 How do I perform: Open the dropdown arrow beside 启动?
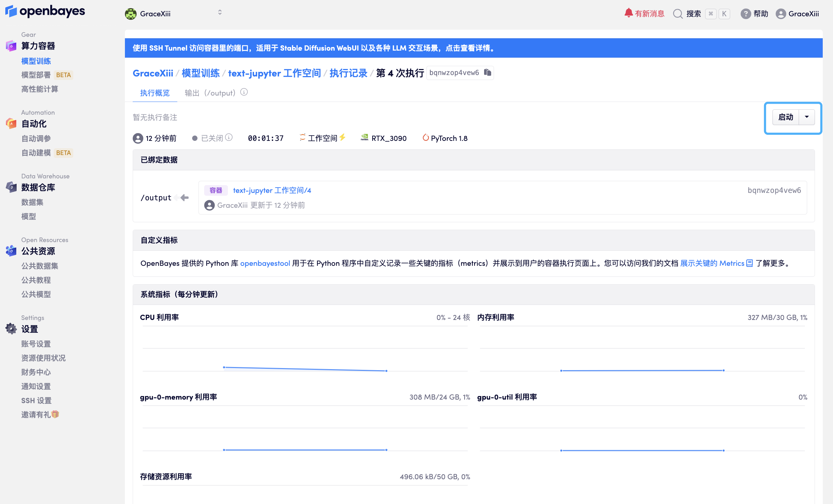(807, 117)
